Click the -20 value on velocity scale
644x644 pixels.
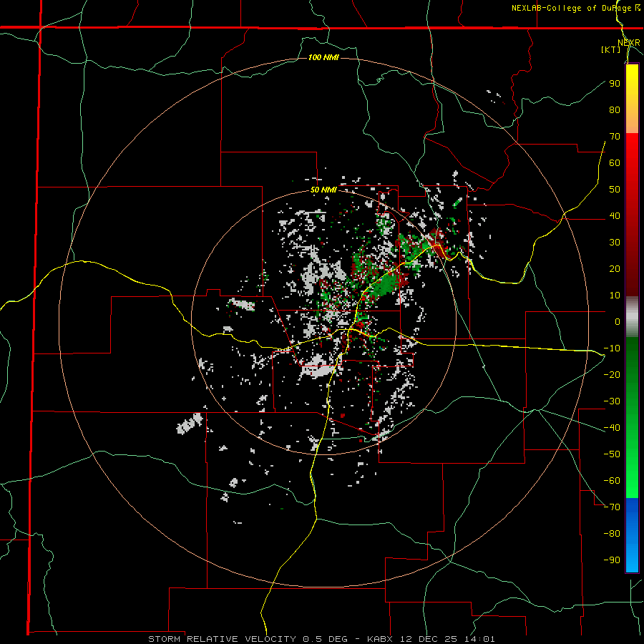[x=612, y=374]
